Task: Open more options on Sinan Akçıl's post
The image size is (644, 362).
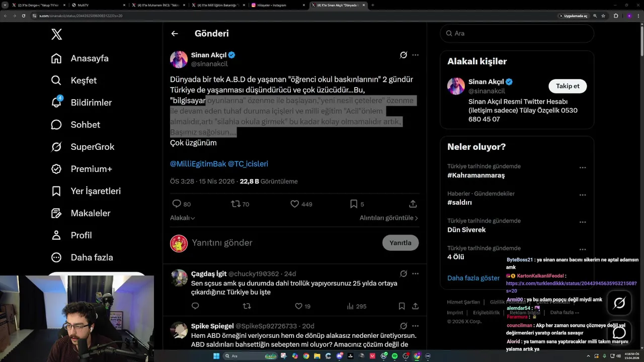Action: point(415,55)
